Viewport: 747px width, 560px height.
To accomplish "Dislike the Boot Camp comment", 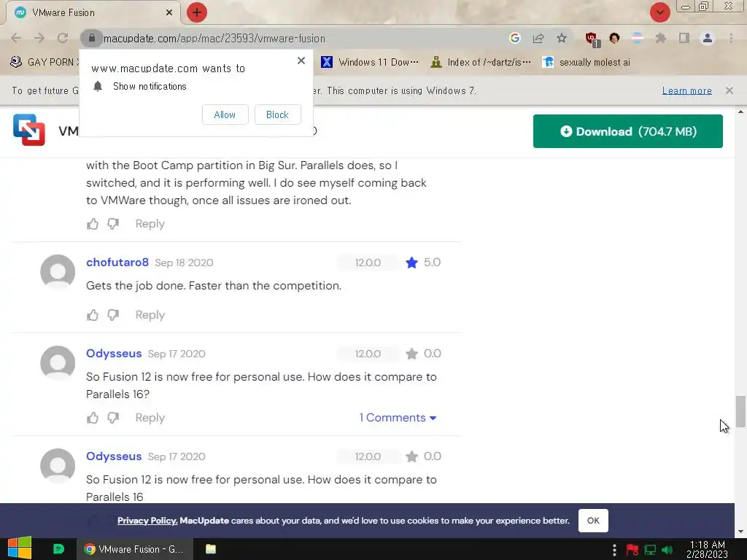I will (113, 224).
